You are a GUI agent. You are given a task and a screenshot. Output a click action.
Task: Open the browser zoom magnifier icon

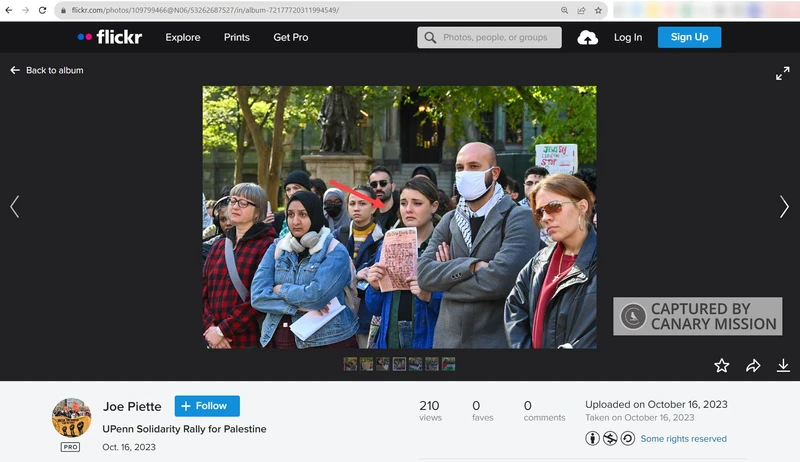[x=565, y=10]
